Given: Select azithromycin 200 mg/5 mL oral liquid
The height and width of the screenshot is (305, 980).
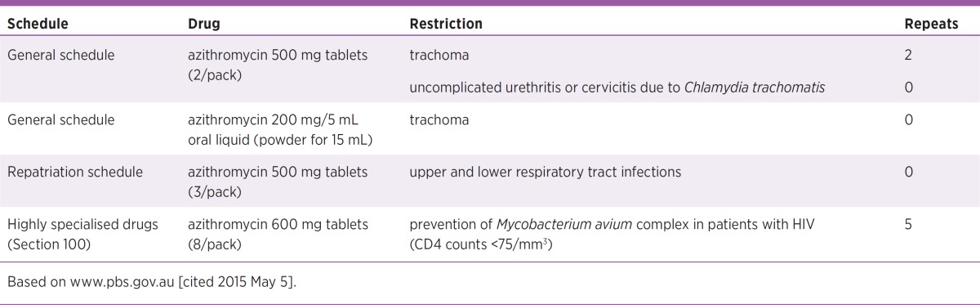Looking at the screenshot, I should (x=280, y=128).
